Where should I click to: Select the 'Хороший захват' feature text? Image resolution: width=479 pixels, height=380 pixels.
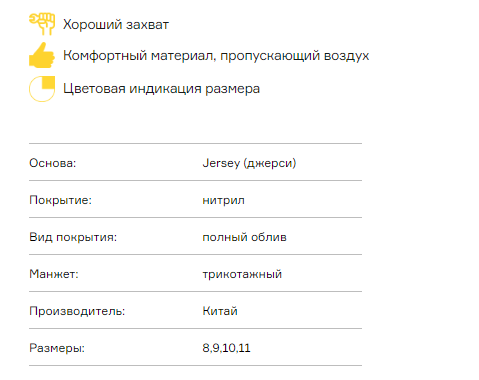pyautogui.click(x=116, y=25)
